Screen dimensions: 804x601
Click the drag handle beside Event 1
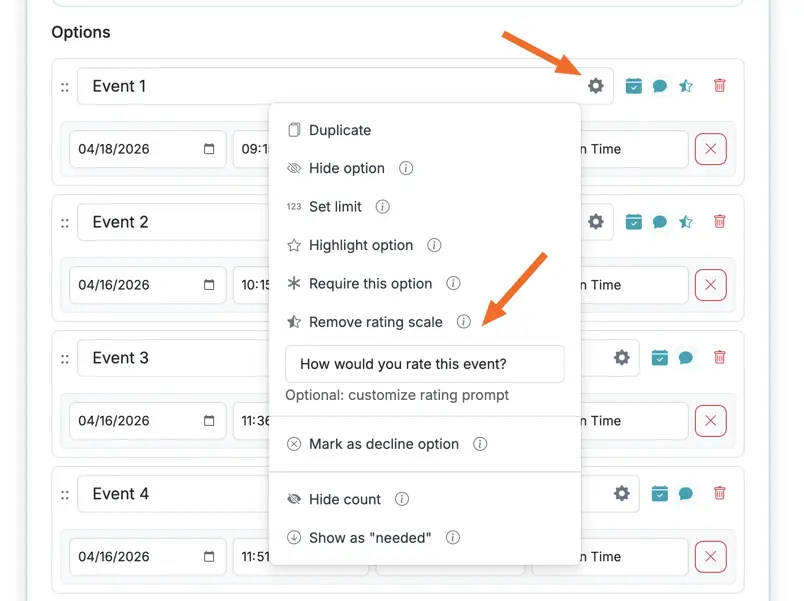(x=65, y=87)
